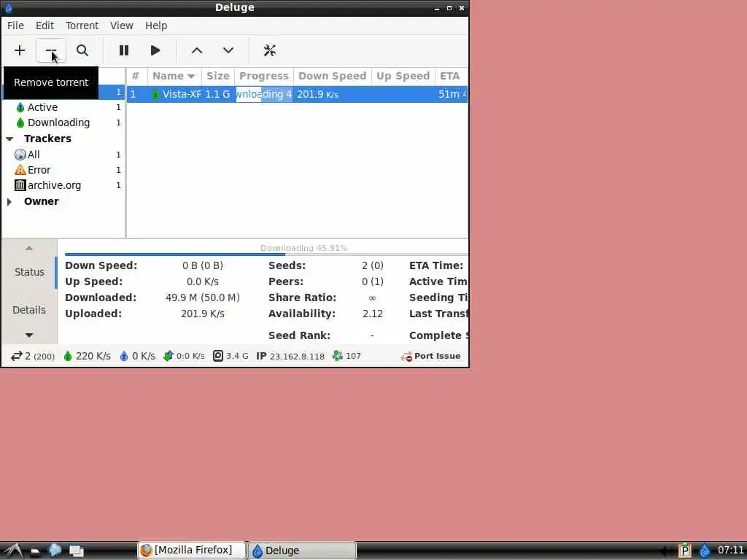Viewport: 747px width, 560px height.
Task: Click the P tray icon
Action: (x=684, y=551)
